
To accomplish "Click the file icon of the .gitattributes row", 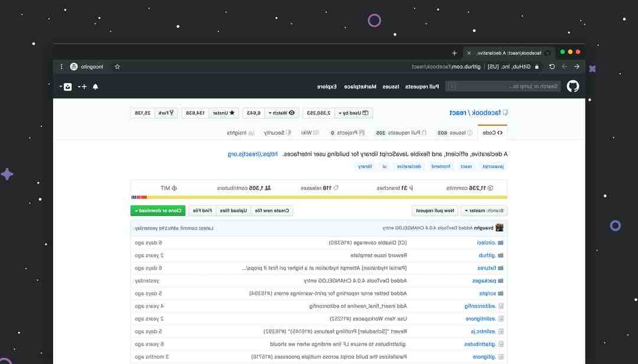I will click(501, 344).
